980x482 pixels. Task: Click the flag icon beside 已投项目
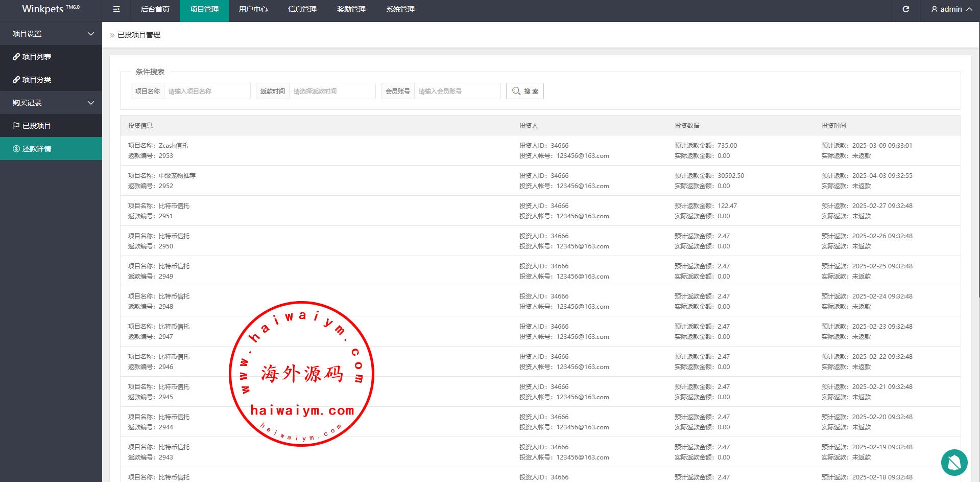coord(16,126)
